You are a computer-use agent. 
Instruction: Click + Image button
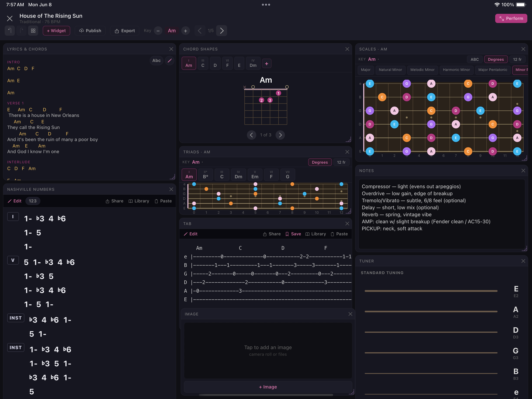coord(268,387)
